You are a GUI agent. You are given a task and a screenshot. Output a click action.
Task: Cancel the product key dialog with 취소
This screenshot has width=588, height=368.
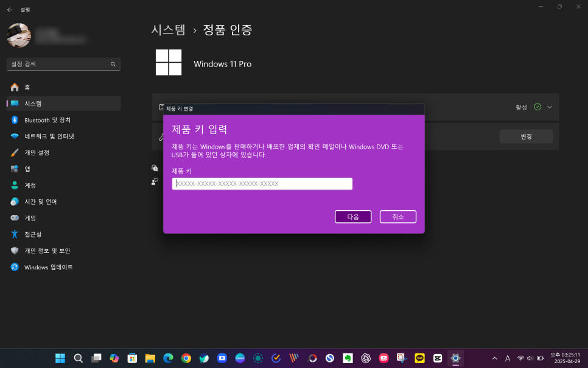click(x=398, y=217)
